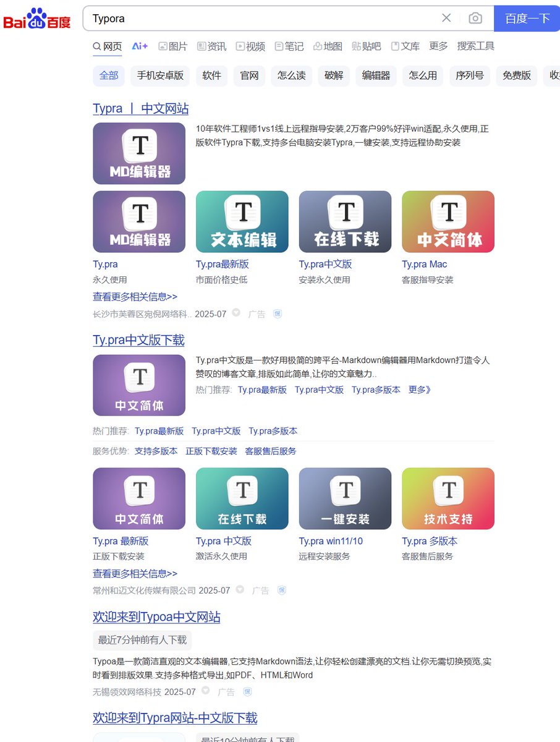The width and height of the screenshot is (560, 742).
Task: Open Ty.pra多版本 link in lower 热门推荐 row
Action: [273, 431]
